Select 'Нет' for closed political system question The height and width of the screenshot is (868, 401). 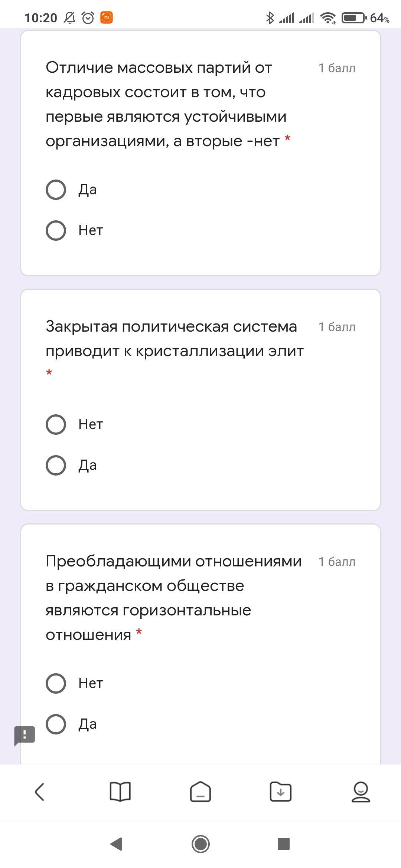[x=56, y=424]
